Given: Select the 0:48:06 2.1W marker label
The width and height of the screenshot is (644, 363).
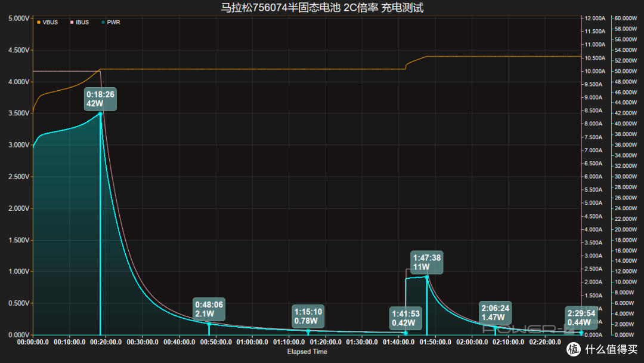Looking at the screenshot, I should point(209,309).
